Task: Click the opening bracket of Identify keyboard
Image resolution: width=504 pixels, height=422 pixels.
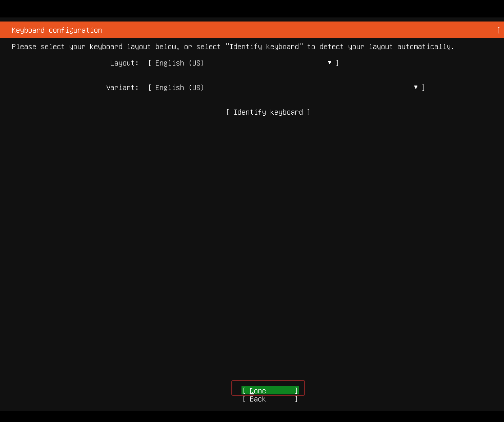Action: (x=228, y=112)
